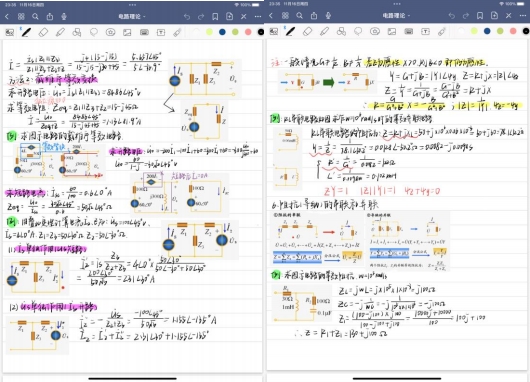The height and width of the screenshot is (382, 530).
Task: Open multitasking dots menu above right window
Action: [397, 4]
